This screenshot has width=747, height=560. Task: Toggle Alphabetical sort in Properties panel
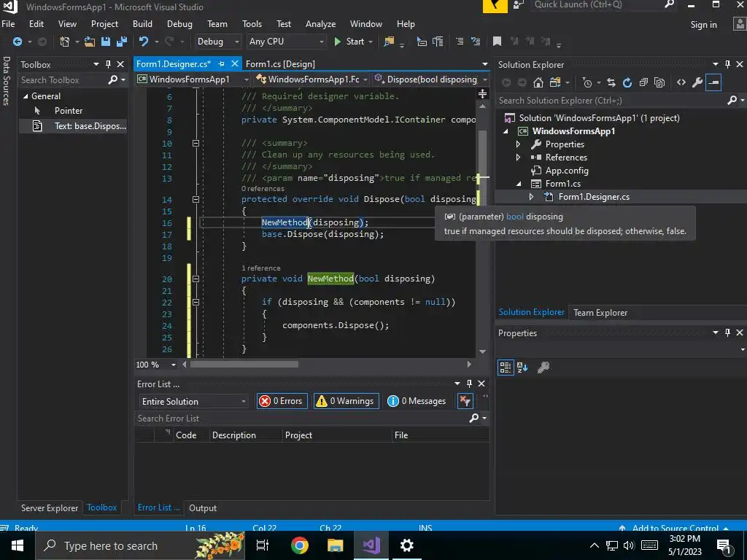(x=522, y=367)
